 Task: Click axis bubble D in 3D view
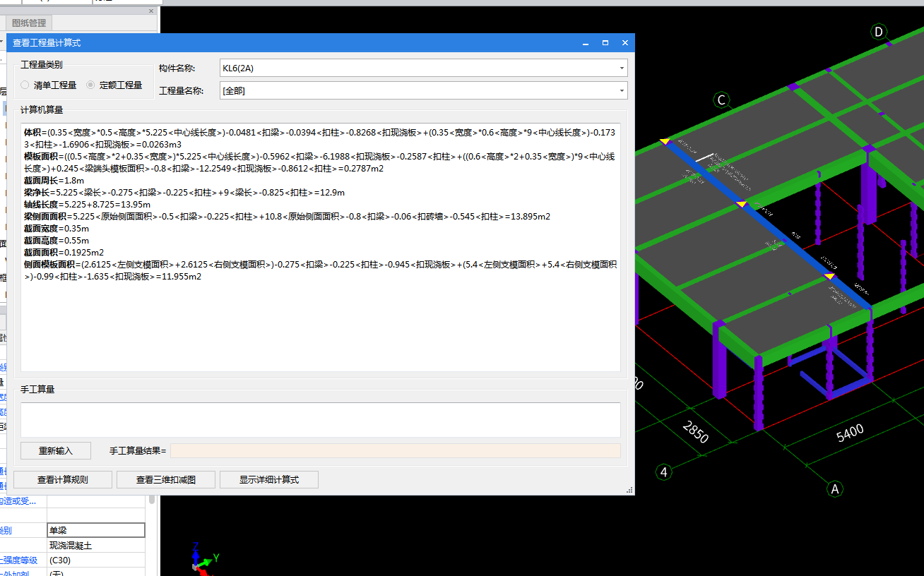tap(879, 32)
